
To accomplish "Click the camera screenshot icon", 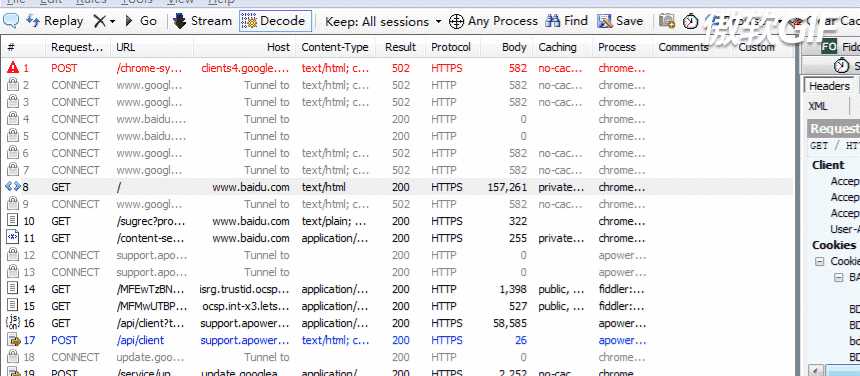I will 667,21.
